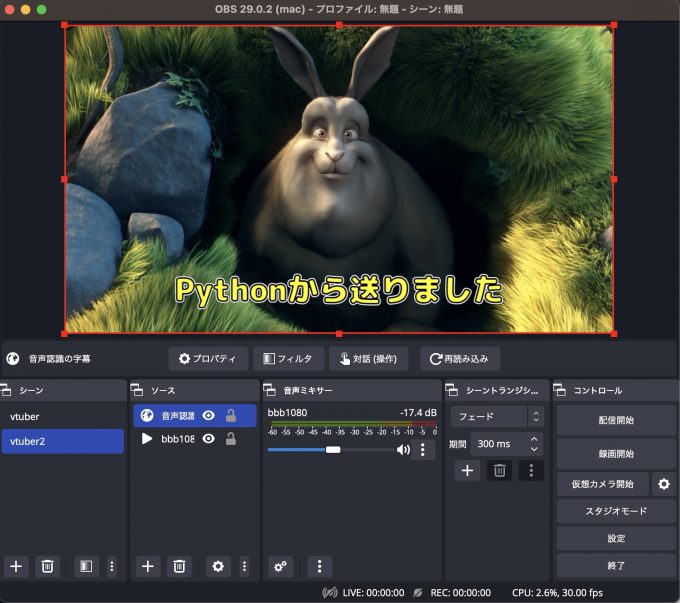
Task: Click the preview canvas with rabbit
Action: [x=339, y=179]
